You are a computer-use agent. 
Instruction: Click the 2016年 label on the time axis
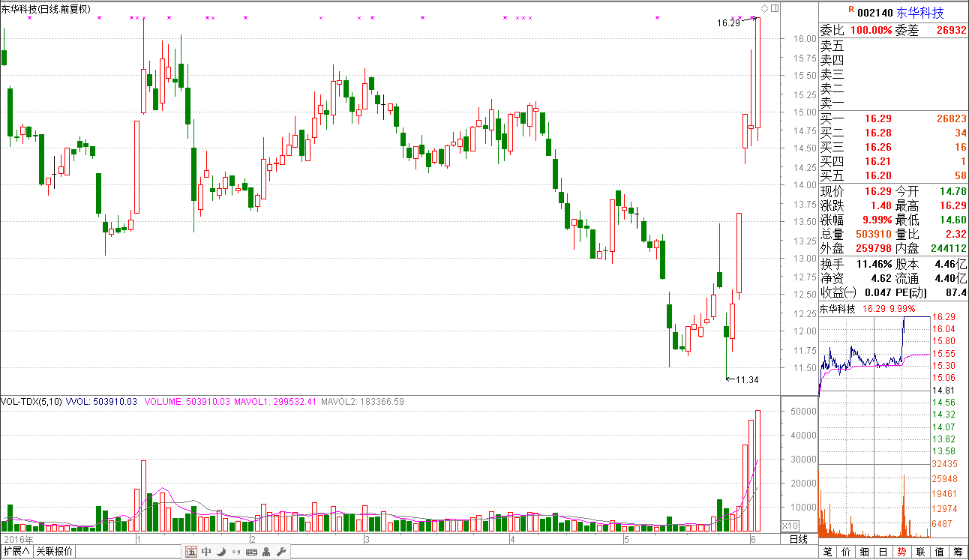[x=18, y=540]
